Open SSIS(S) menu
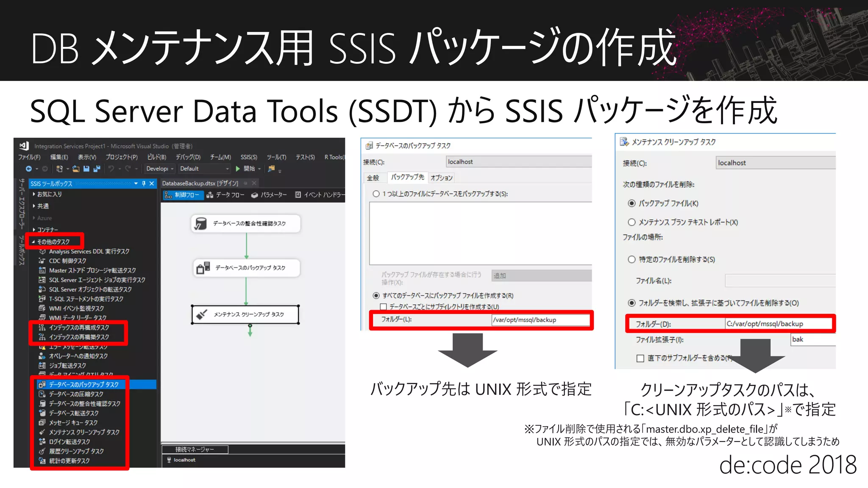Screen dimensions: 868x488 [x=249, y=157]
